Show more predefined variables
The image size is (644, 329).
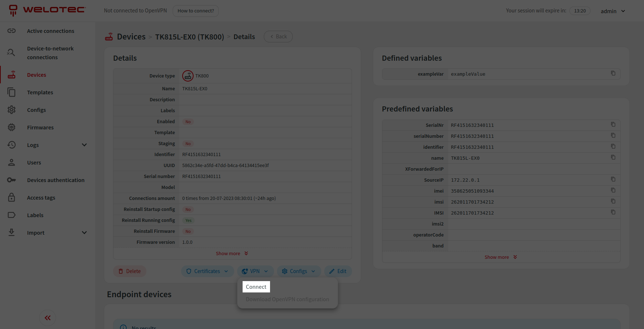pyautogui.click(x=501, y=257)
